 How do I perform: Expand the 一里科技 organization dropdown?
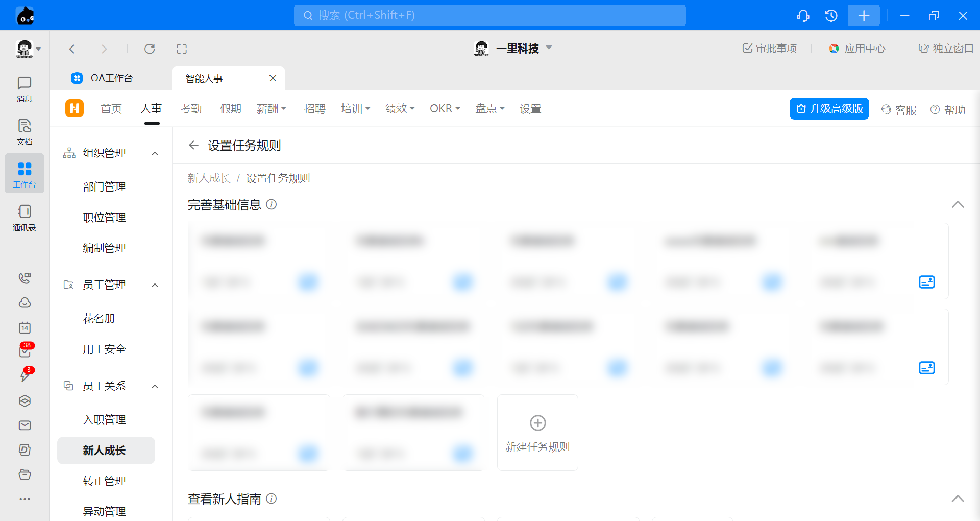549,48
